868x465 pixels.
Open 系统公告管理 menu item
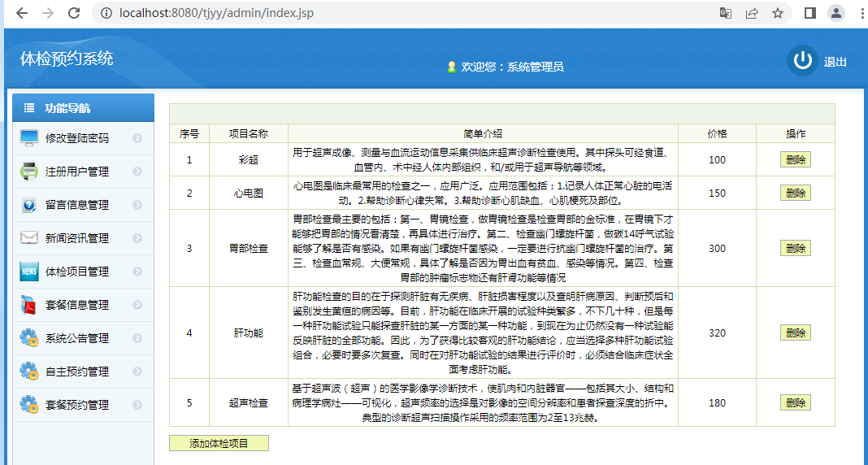click(83, 337)
